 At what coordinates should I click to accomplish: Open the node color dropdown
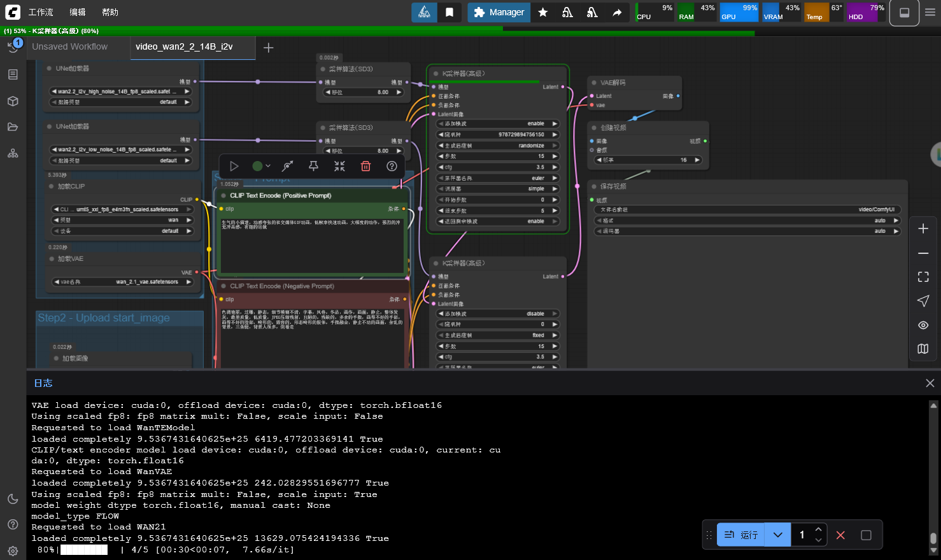pyautogui.click(x=261, y=166)
